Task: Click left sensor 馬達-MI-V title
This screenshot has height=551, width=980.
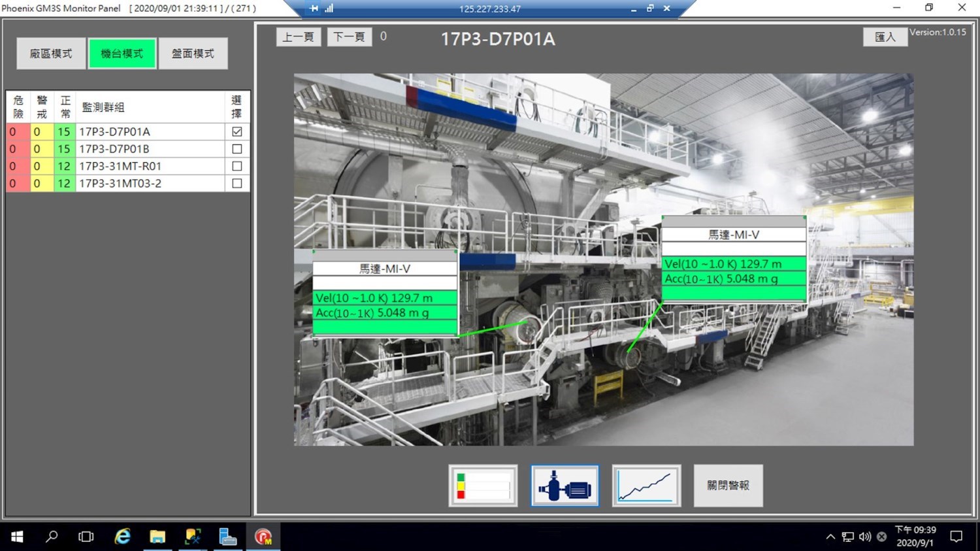Action: coord(385,269)
